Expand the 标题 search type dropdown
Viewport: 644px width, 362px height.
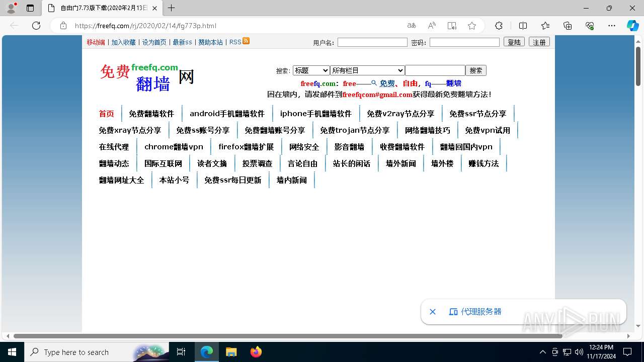311,70
